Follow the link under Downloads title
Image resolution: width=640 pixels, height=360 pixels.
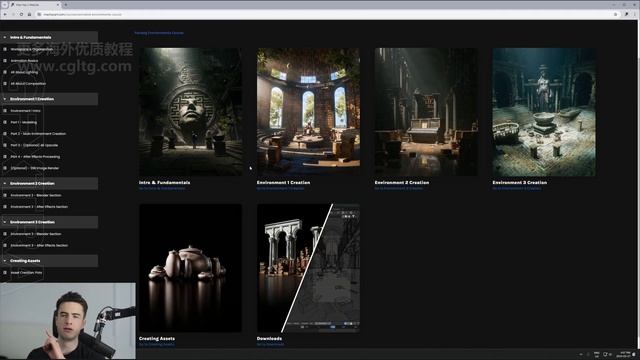pos(271,344)
